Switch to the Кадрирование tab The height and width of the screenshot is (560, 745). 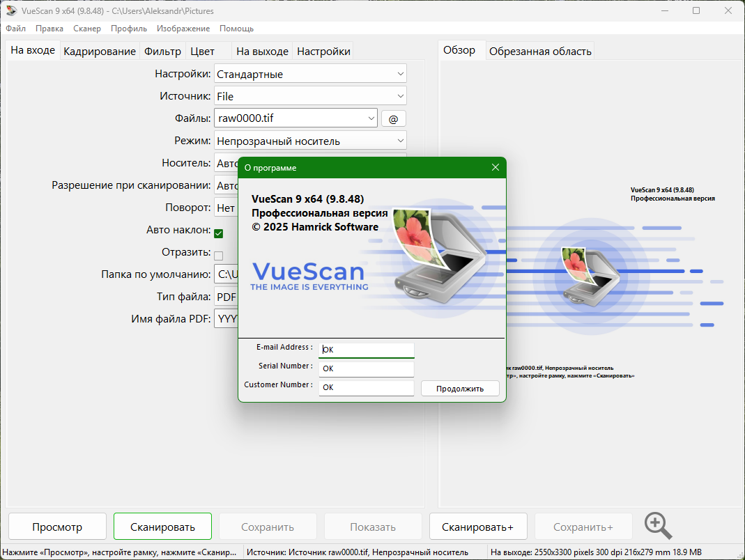100,52
